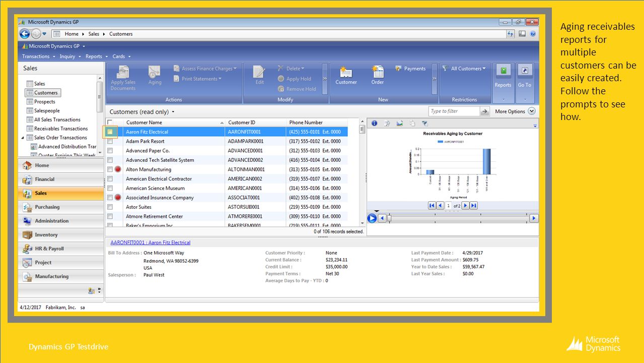This screenshot has height=363, width=644.
Task: Step the chart playback slider forward
Action: (x=534, y=218)
